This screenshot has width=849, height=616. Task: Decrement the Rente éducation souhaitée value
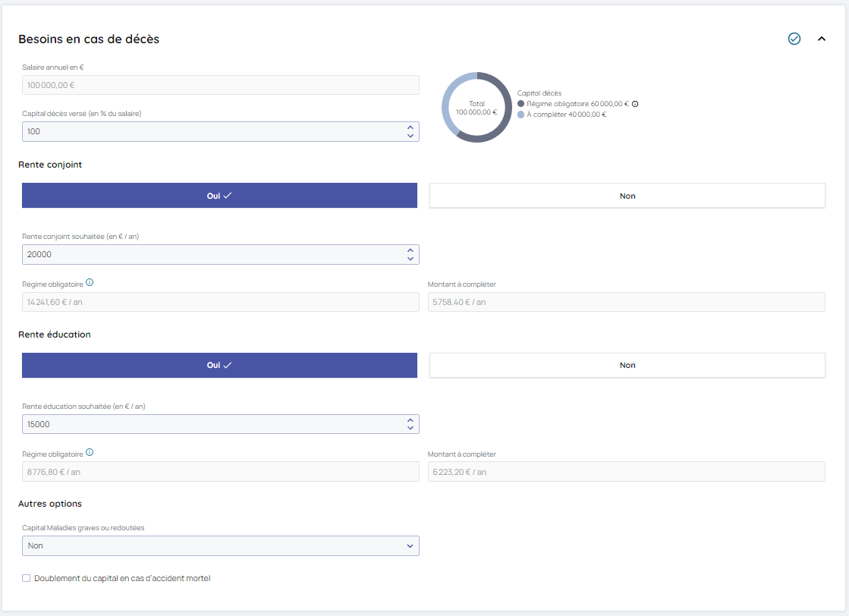click(x=410, y=429)
